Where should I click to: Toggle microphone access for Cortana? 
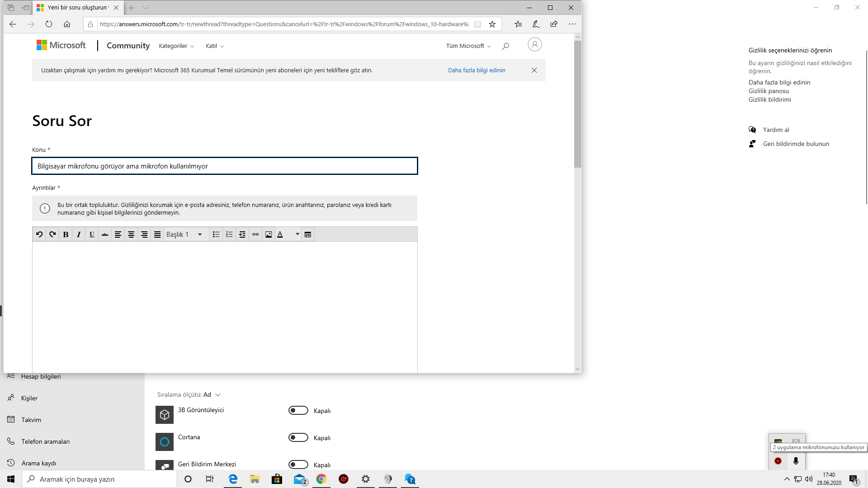pyautogui.click(x=298, y=437)
